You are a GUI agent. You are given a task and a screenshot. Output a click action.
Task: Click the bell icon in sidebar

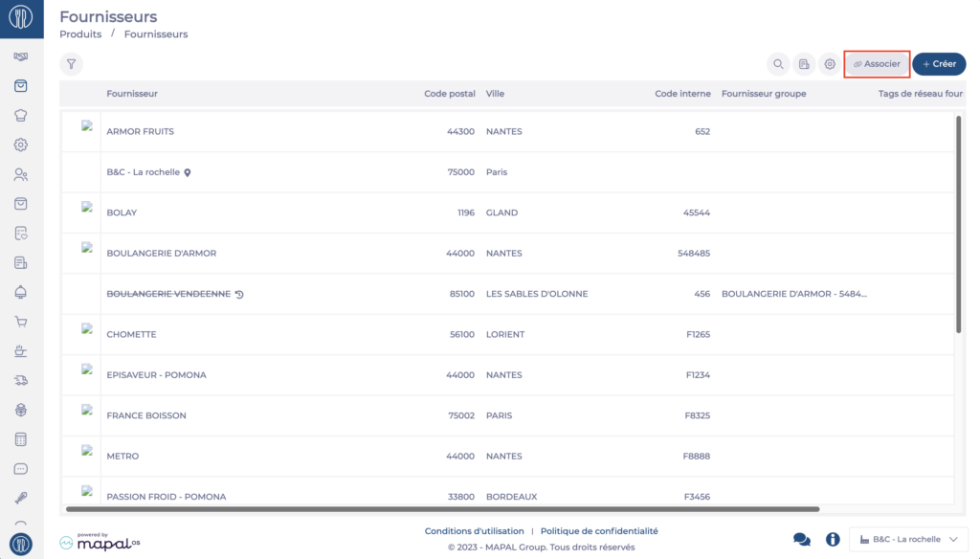[x=21, y=292]
